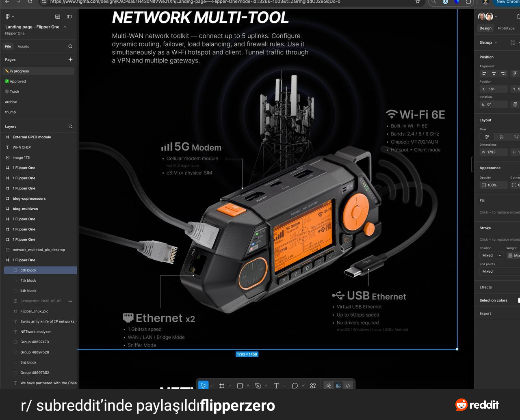Align horizontal centers icon
This screenshot has width=520, height=420.
pos(494,73)
